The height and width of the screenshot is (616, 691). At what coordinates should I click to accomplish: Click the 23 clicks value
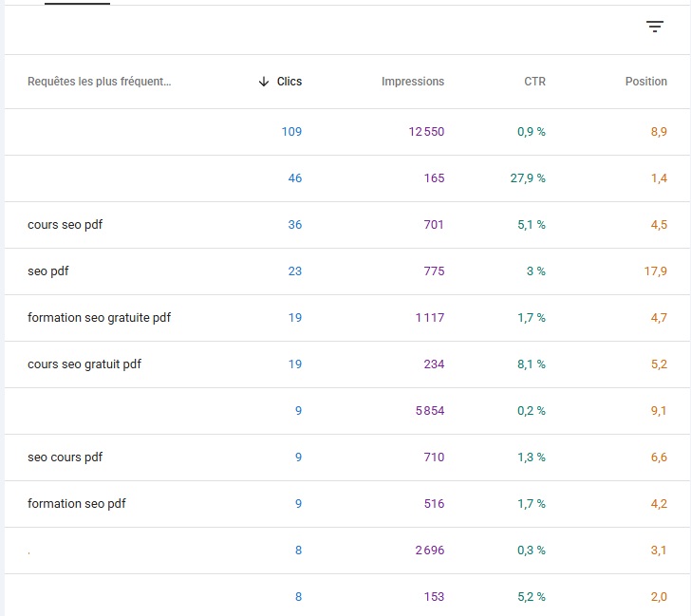[295, 271]
